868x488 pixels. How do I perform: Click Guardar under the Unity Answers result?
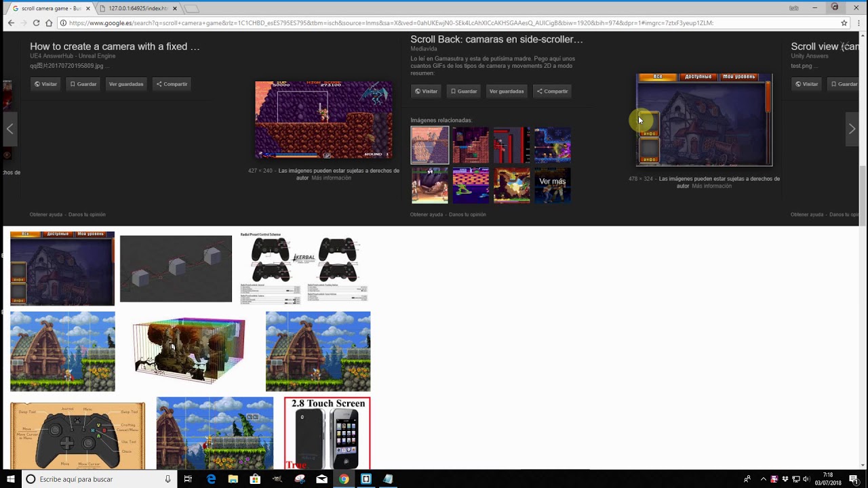(x=844, y=84)
